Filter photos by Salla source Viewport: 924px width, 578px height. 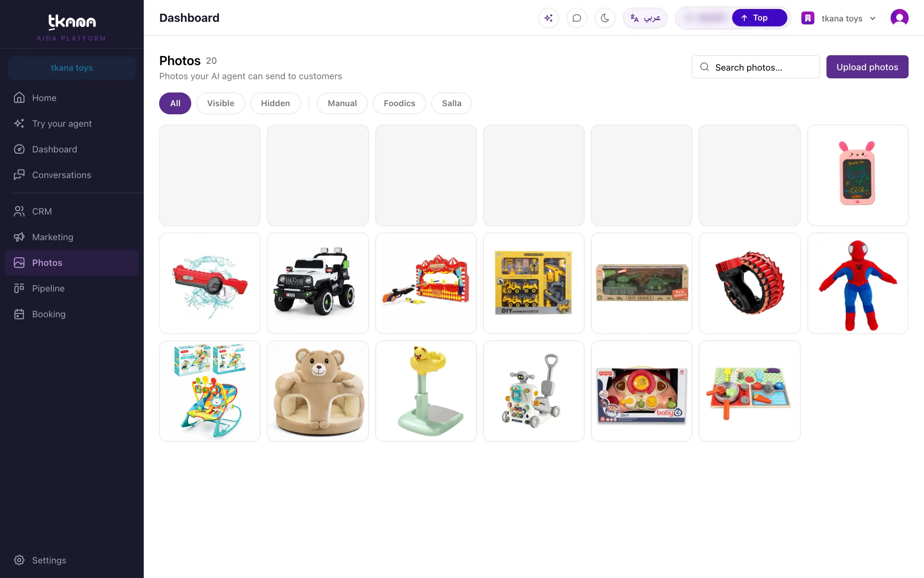tap(452, 104)
